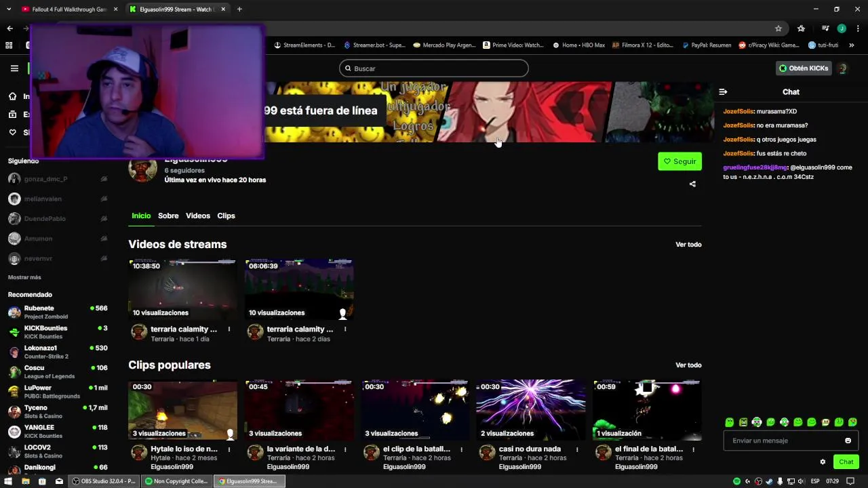Toggle notifications for DuendePablo
Viewport: 868px width, 488px height.
click(104, 219)
